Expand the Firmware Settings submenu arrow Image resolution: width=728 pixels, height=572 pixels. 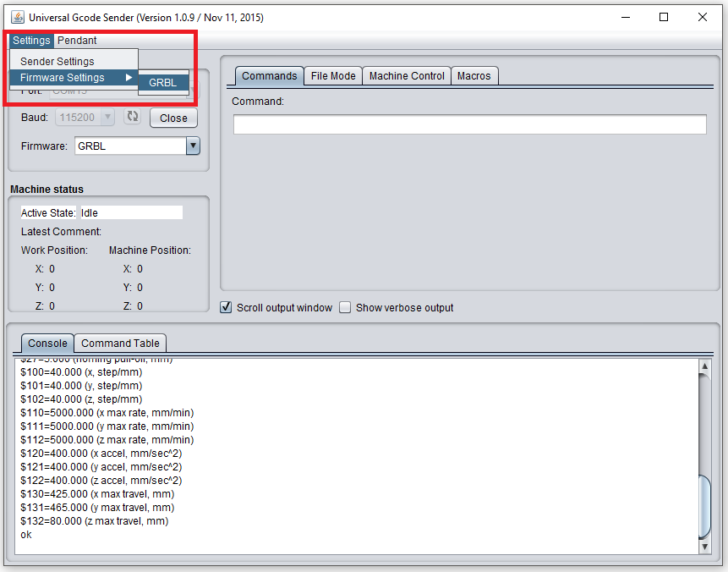tap(129, 77)
